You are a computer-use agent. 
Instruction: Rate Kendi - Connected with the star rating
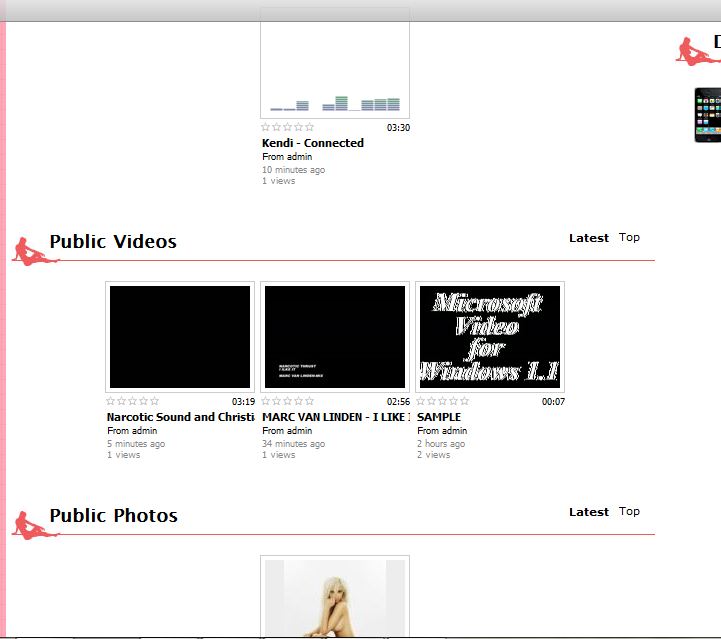click(x=287, y=127)
